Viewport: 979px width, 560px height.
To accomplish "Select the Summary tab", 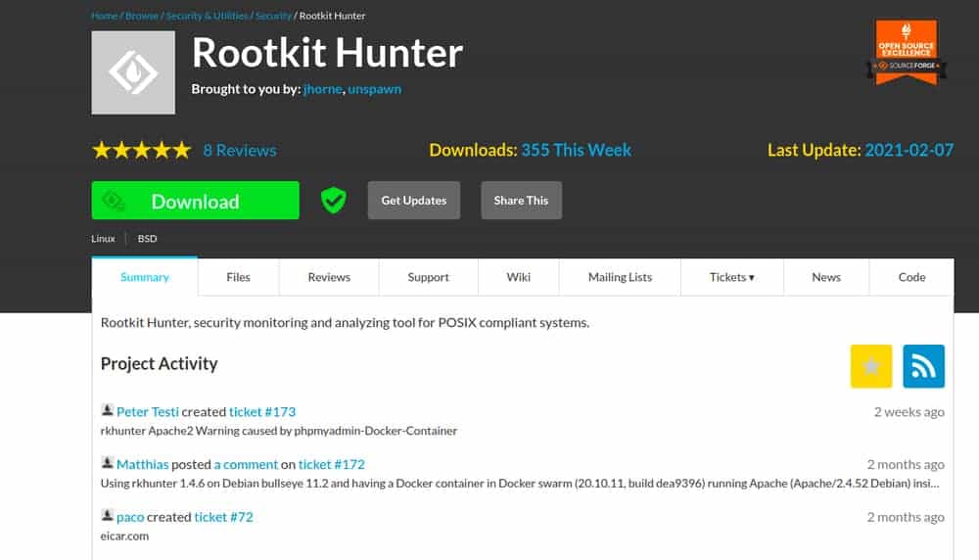I will (x=145, y=277).
